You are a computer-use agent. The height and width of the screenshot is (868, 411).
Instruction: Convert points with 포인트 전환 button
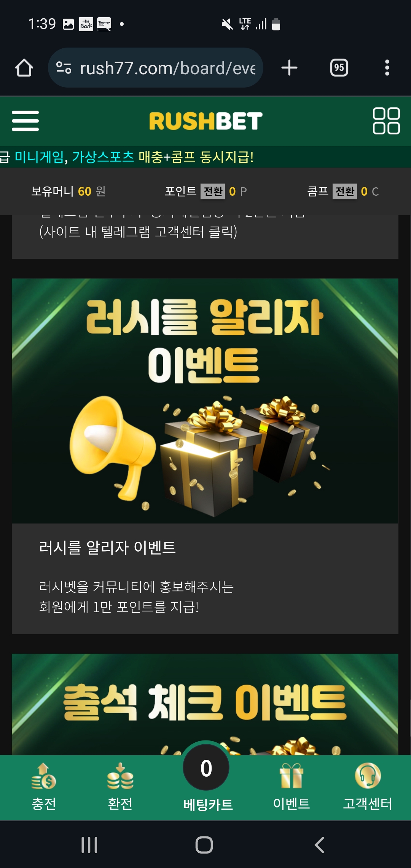click(213, 191)
